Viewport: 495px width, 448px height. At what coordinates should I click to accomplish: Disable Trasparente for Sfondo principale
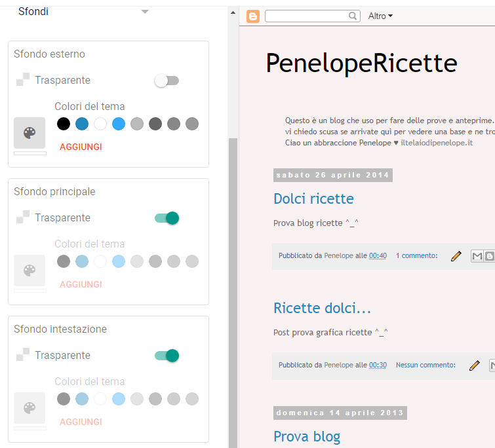click(x=167, y=218)
